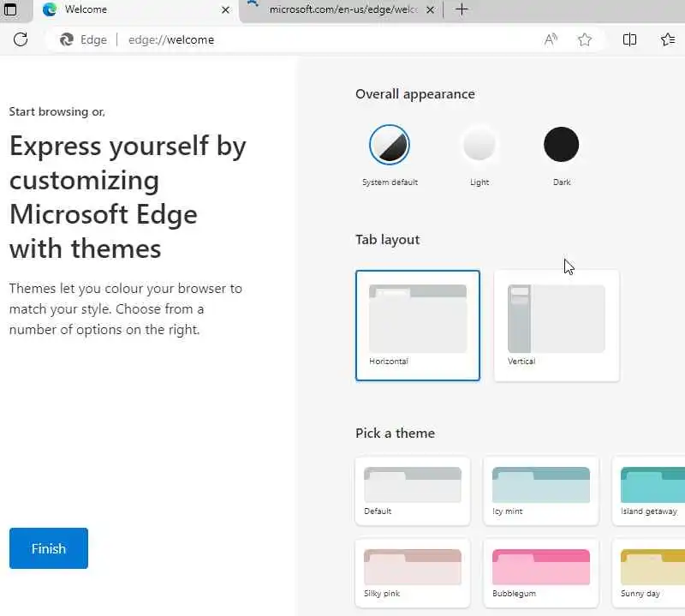This screenshot has width=685, height=616.
Task: Select System default appearance
Action: tap(390, 145)
